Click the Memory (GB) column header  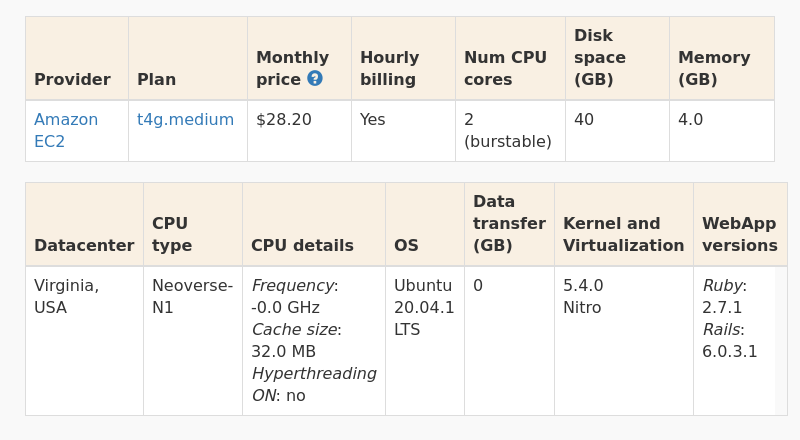[x=714, y=68]
